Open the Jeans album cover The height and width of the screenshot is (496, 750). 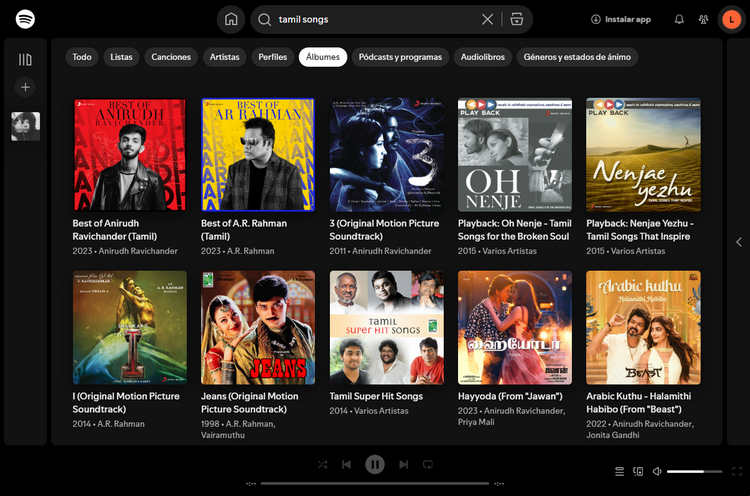[x=258, y=328]
